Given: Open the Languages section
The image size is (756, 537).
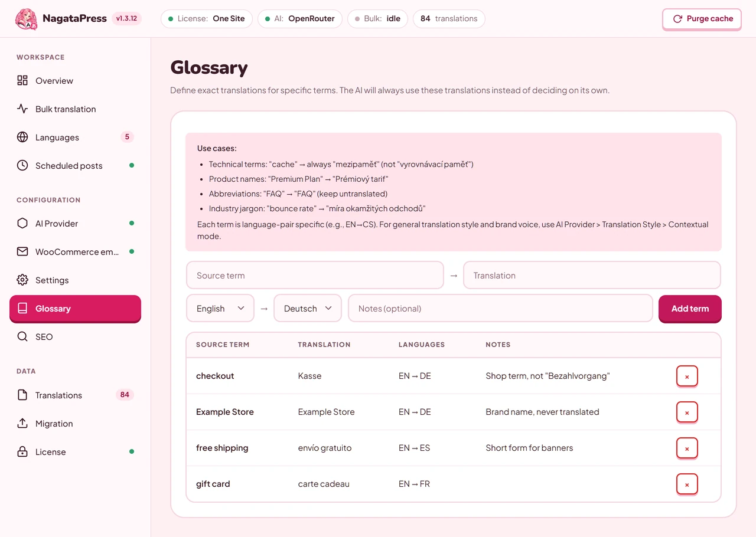Looking at the screenshot, I should pyautogui.click(x=75, y=137).
